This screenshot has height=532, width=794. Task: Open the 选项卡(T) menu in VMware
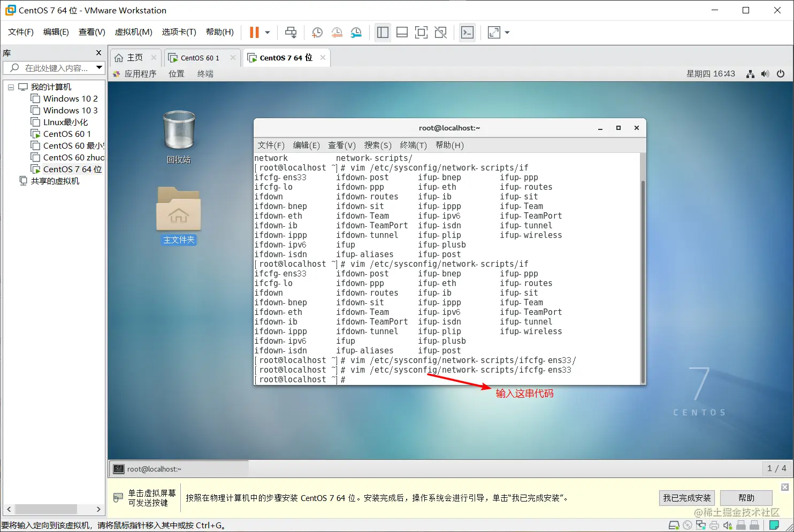click(x=179, y=32)
